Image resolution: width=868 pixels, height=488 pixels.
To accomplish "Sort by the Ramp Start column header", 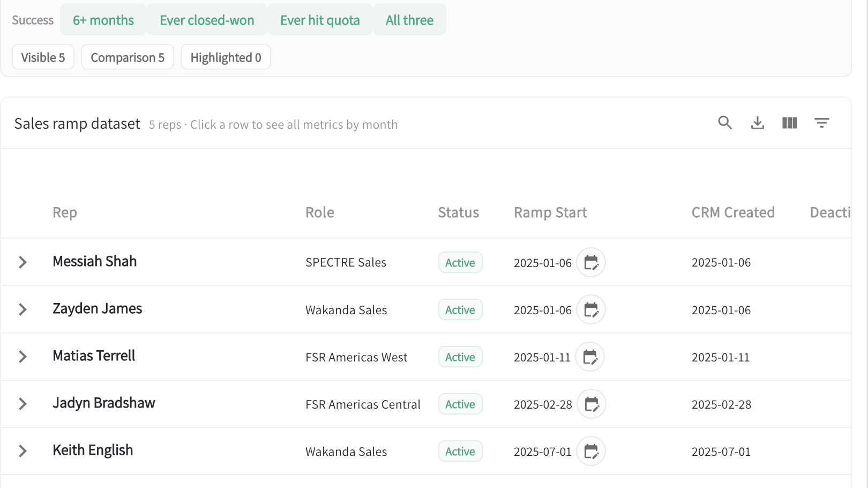I will coord(550,212).
